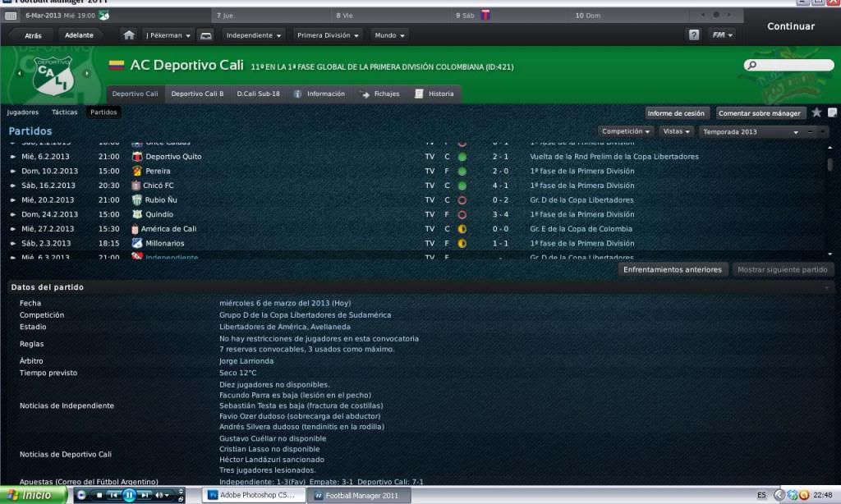Click Informe de cesión button
This screenshot has width=841, height=504.
(x=676, y=113)
